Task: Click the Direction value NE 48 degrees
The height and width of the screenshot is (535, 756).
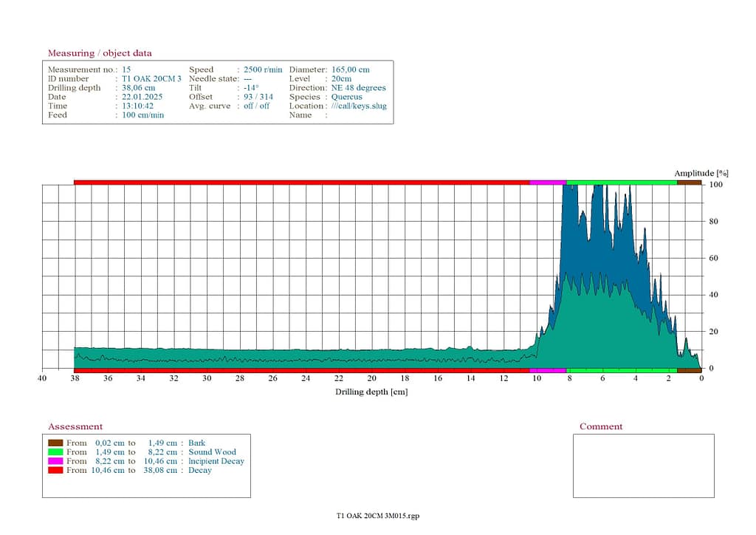Action: pyautogui.click(x=358, y=88)
